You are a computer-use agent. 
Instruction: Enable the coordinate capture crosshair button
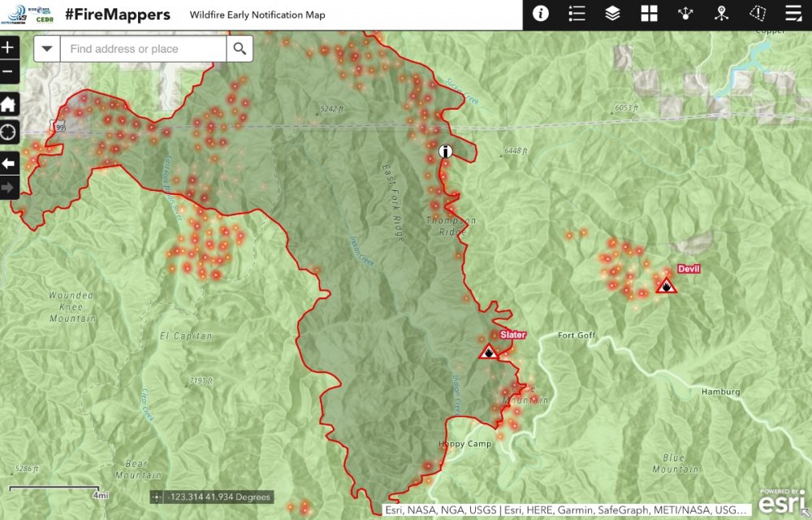pos(156,497)
